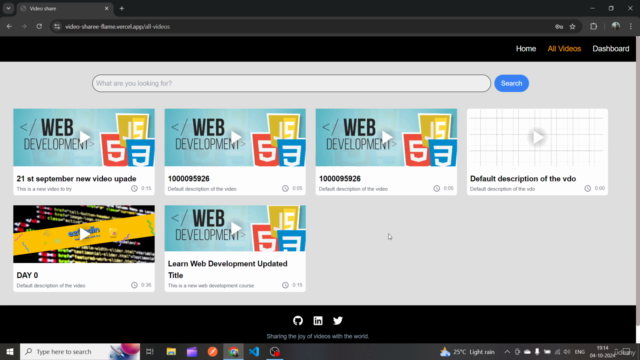The height and width of the screenshot is (360, 640).
Task: Open the GitHub icon in footer
Action: point(298,321)
